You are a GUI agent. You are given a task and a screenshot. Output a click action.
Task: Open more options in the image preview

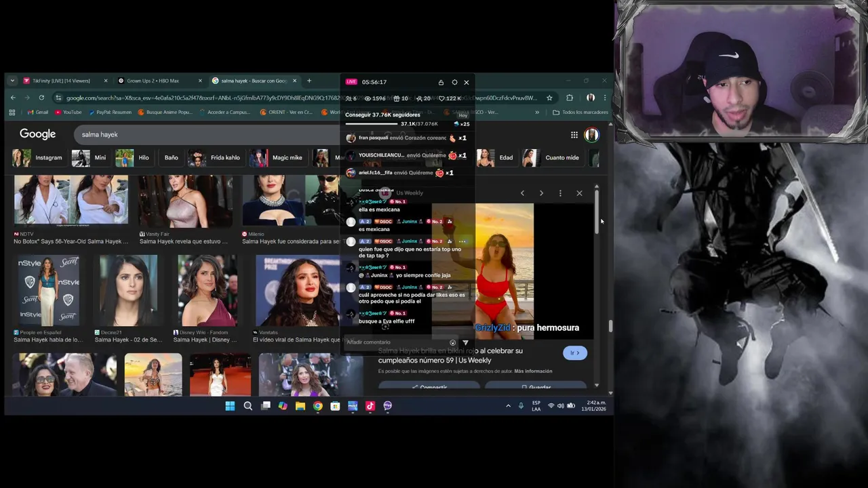pyautogui.click(x=560, y=193)
